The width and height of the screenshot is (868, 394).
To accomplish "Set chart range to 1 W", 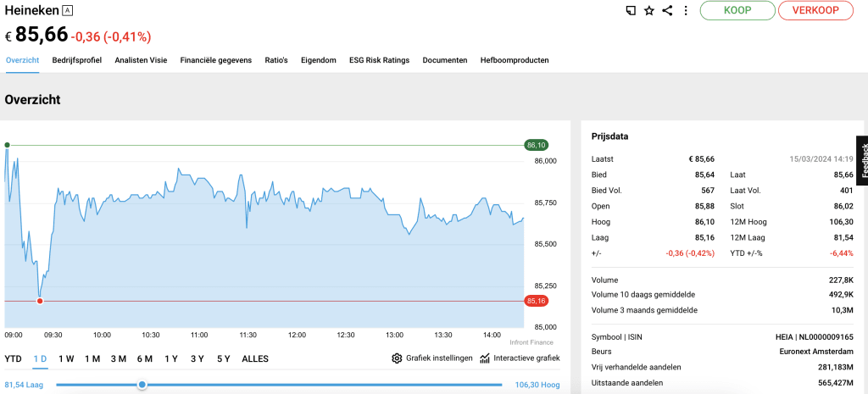I will [66, 358].
